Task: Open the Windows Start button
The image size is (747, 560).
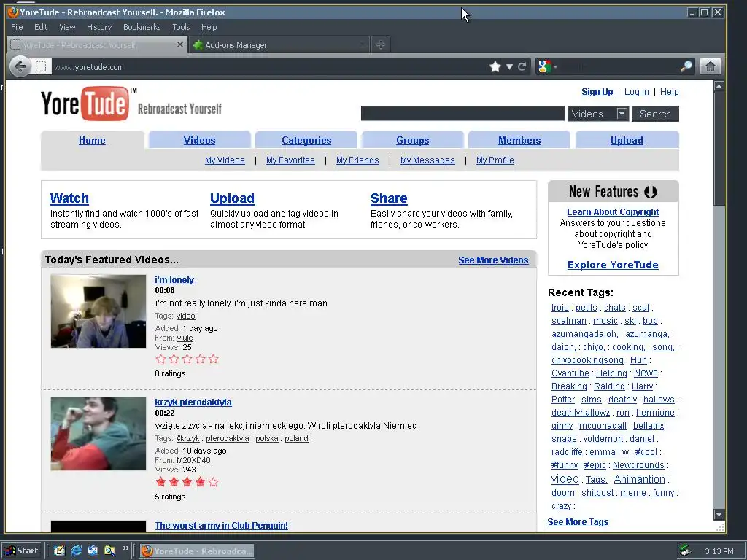Action: pos(23,551)
